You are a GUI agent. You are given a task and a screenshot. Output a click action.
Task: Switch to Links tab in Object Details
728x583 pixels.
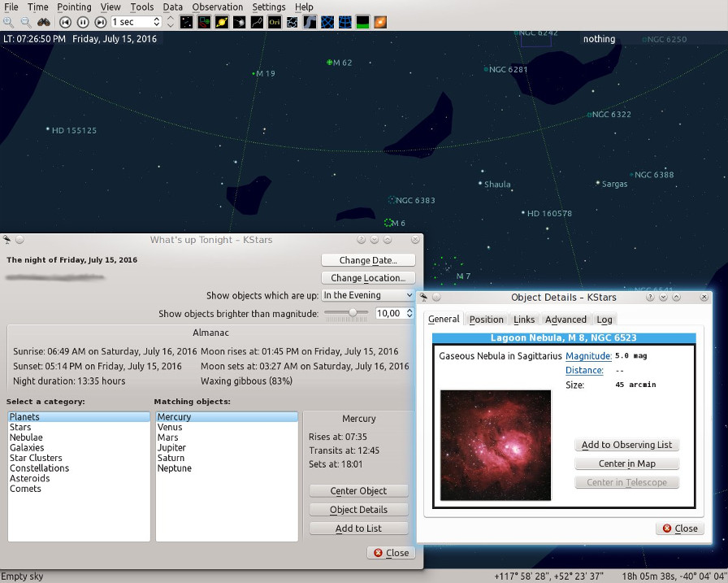coord(524,319)
